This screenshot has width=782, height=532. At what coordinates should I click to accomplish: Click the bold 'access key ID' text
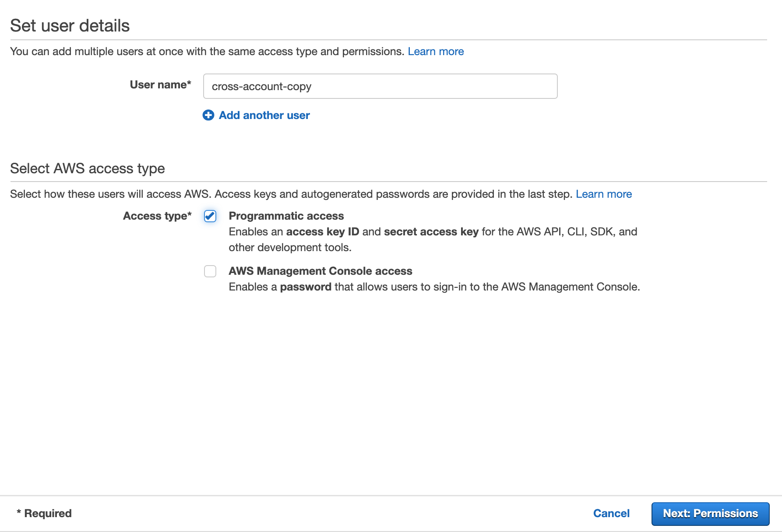[322, 232]
